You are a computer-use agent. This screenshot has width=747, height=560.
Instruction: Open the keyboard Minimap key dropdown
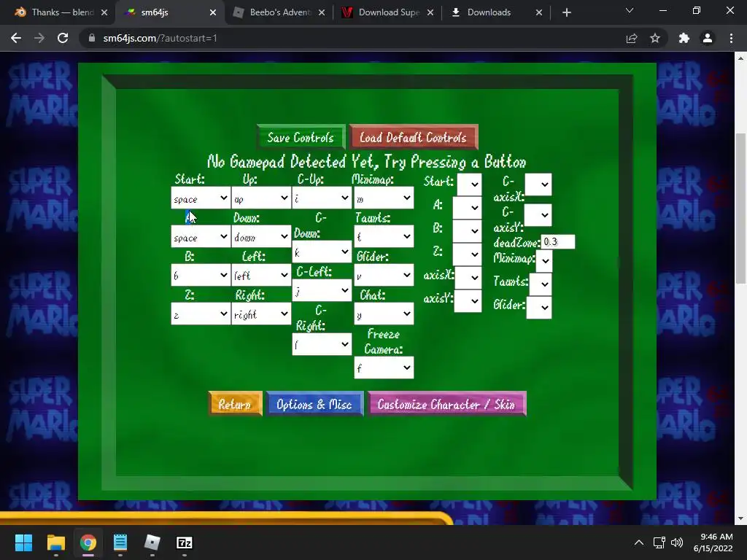[x=384, y=198]
